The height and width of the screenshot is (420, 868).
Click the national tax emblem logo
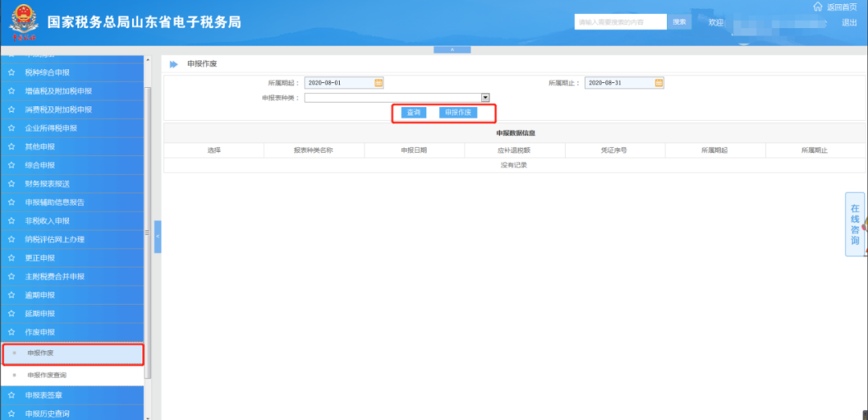pos(23,23)
